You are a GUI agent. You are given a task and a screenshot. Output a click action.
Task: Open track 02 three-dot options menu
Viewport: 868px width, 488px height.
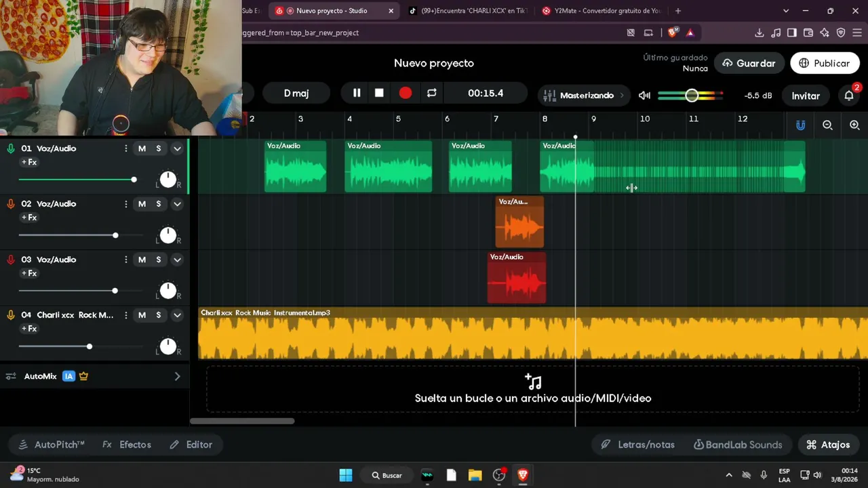125,204
